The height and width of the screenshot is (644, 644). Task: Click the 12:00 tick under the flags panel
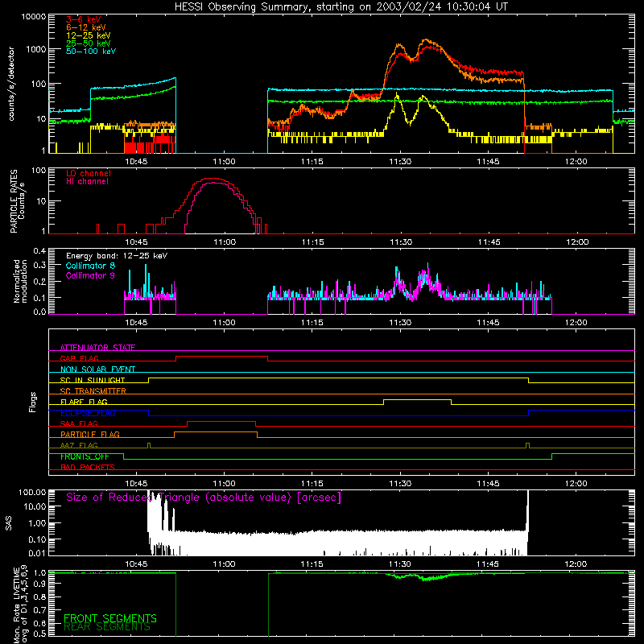pos(576,484)
